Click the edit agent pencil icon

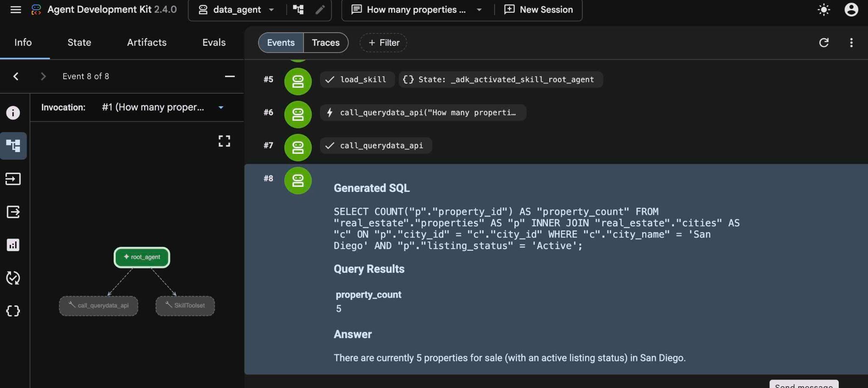coord(320,9)
